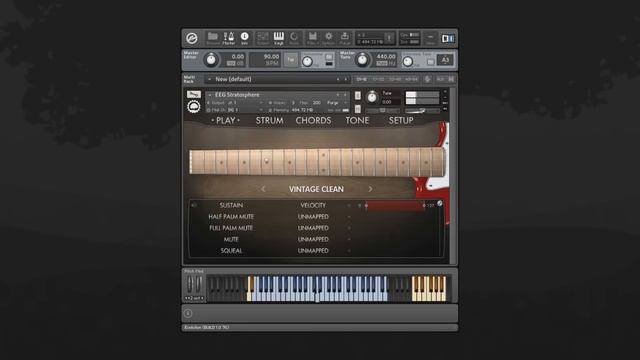
Task: Click the 90.00 BPM tempo field
Action: 265,60
